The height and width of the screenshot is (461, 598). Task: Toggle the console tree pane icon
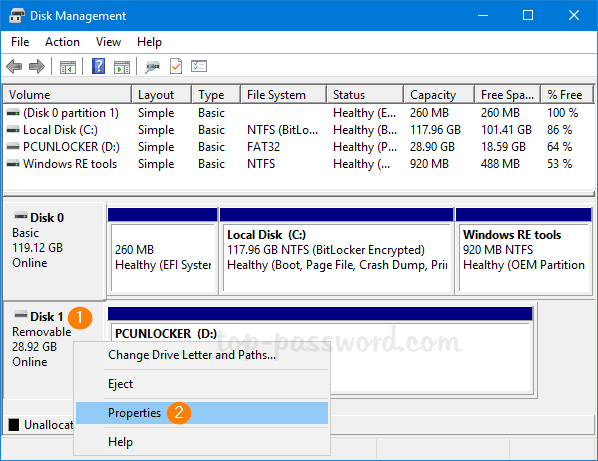click(68, 67)
